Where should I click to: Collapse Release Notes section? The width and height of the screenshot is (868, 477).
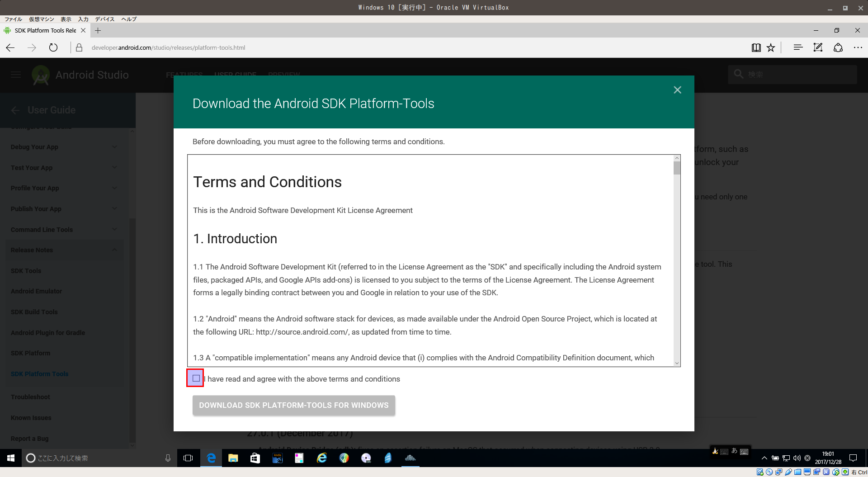(64, 250)
